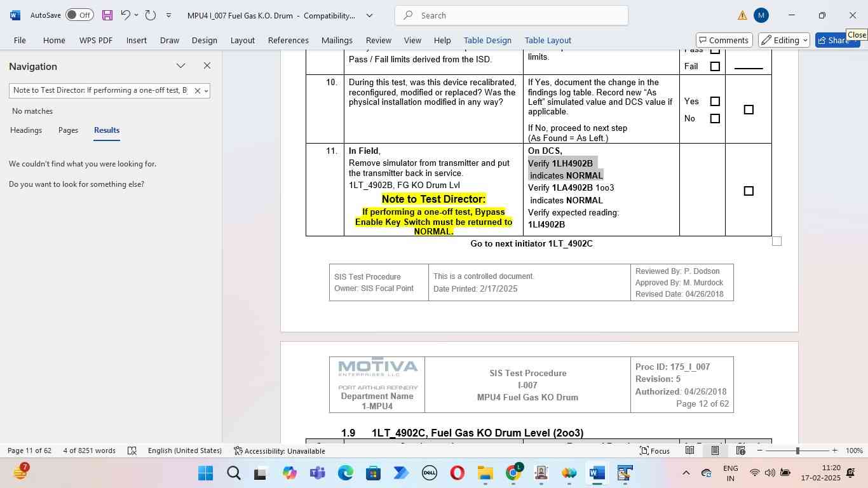Open the Windows Start menu

click(205, 473)
